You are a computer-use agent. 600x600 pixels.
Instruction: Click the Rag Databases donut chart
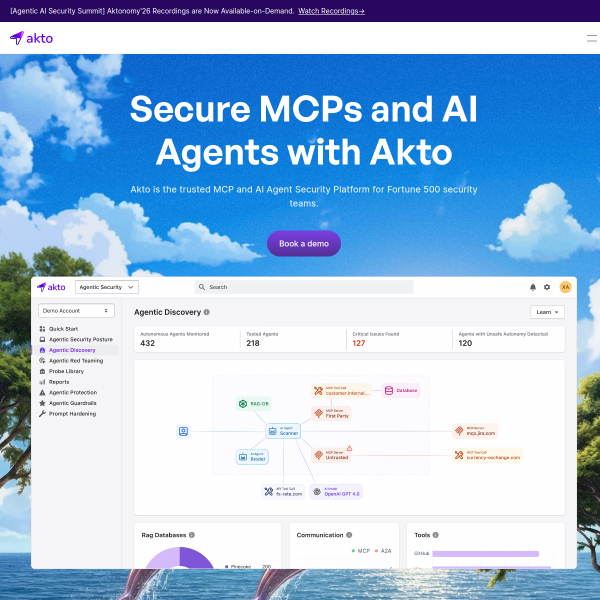coord(180,558)
